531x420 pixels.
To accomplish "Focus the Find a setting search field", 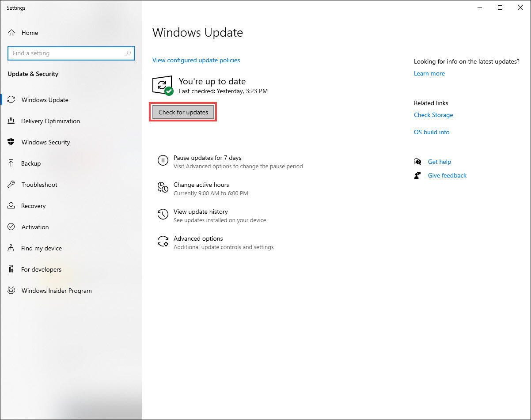I will 71,53.
